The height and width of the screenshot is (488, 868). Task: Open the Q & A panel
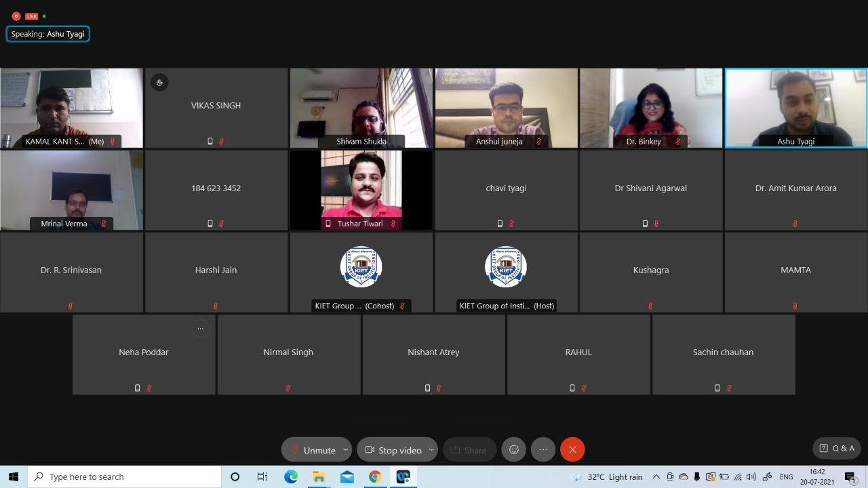point(837,448)
